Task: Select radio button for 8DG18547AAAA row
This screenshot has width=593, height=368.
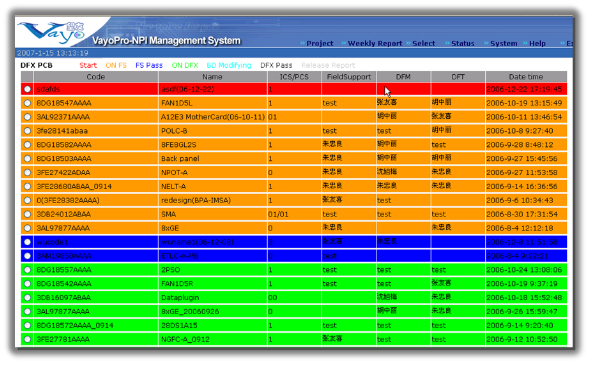Action: pos(27,103)
